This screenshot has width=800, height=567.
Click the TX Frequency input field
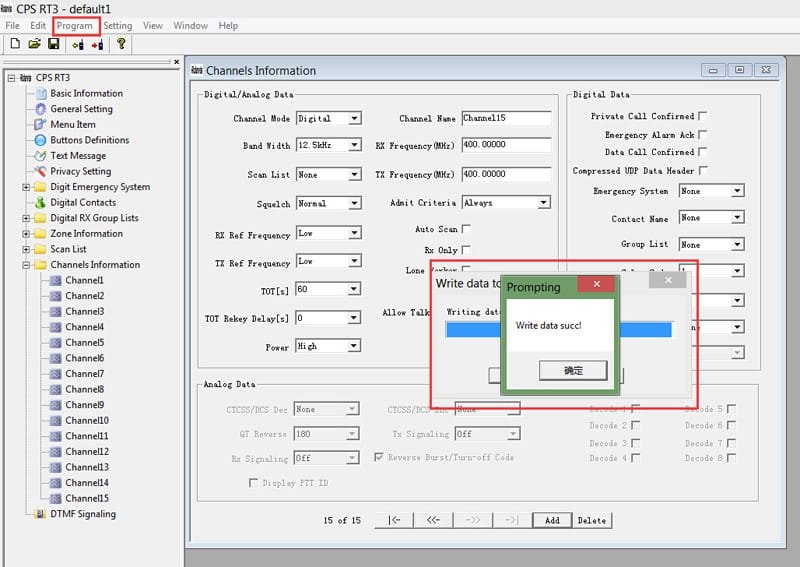(x=506, y=174)
